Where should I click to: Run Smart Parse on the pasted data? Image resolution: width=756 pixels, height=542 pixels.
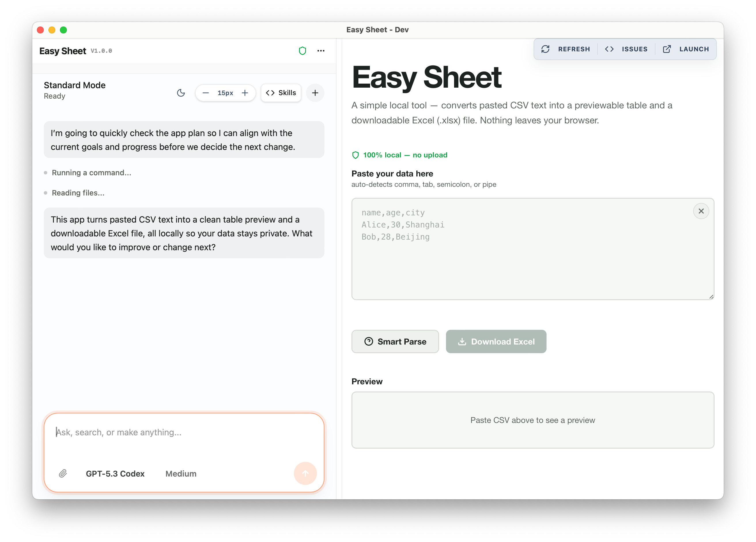pyautogui.click(x=395, y=342)
